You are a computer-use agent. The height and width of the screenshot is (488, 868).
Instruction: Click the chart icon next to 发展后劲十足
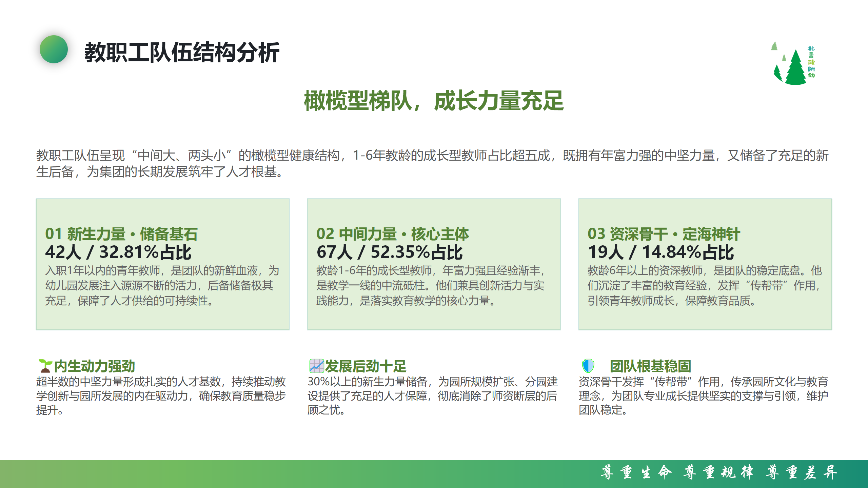(x=316, y=366)
